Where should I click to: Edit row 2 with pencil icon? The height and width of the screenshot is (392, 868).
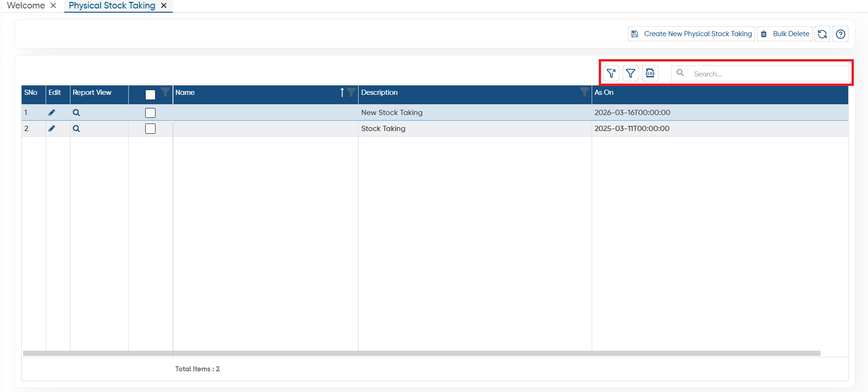(x=52, y=129)
